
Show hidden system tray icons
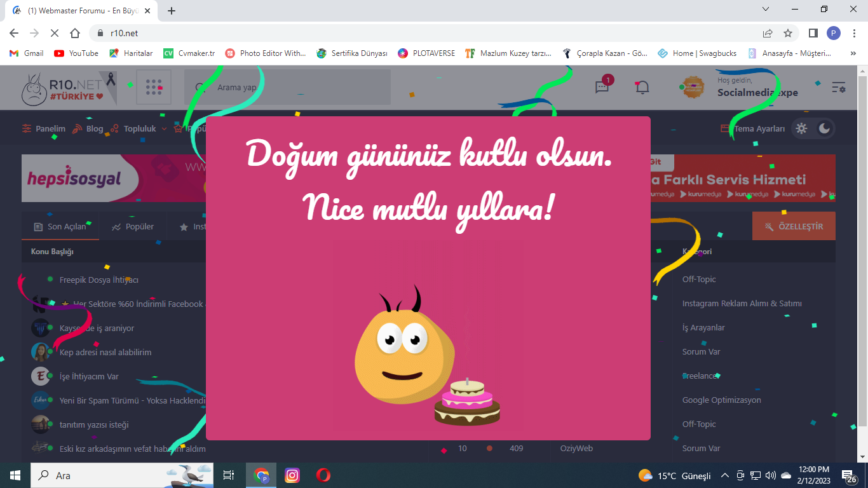tap(724, 475)
